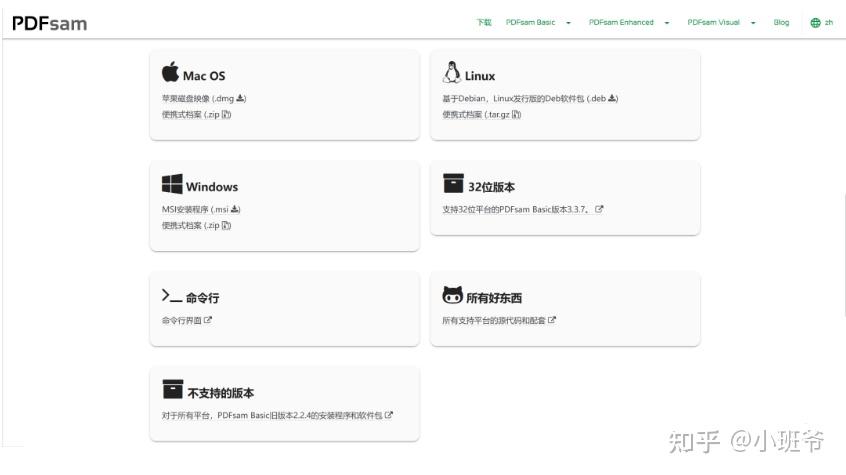Open the 命令行界面 link
The image size is (846, 475).
187,321
